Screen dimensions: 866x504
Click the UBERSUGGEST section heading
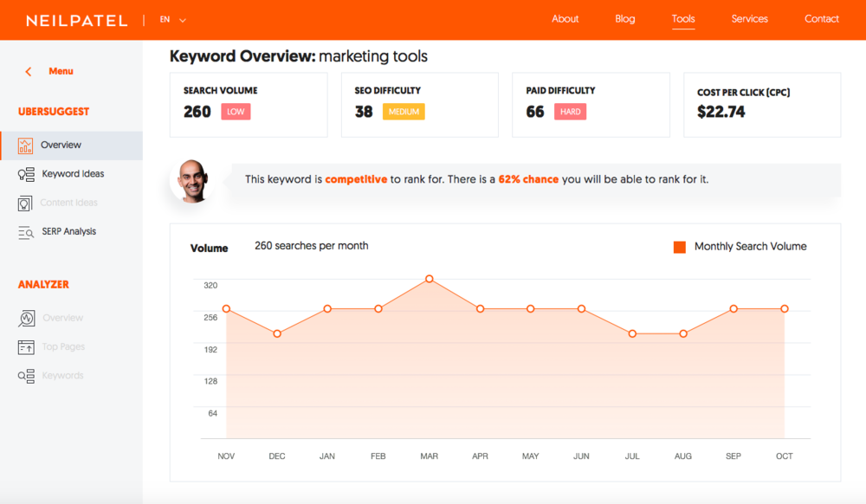pyautogui.click(x=54, y=112)
